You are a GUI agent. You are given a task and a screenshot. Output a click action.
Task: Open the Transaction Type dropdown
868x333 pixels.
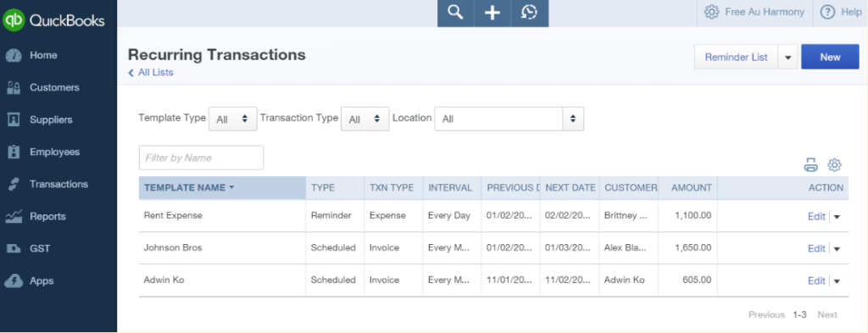point(365,119)
